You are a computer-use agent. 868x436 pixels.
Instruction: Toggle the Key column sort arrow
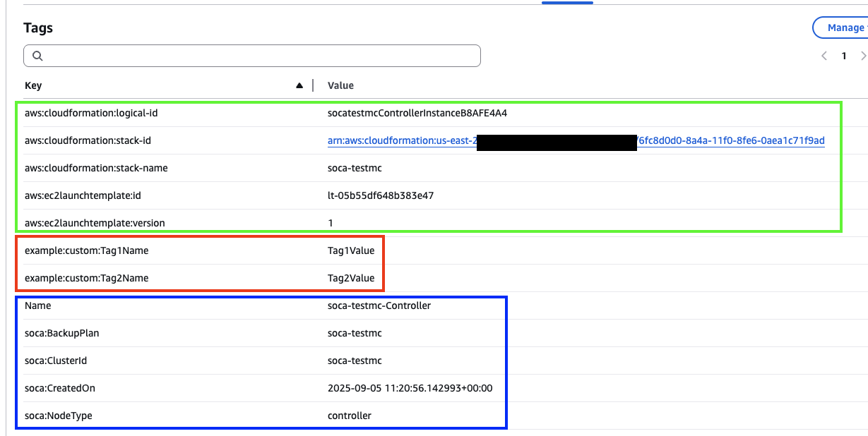tap(299, 85)
